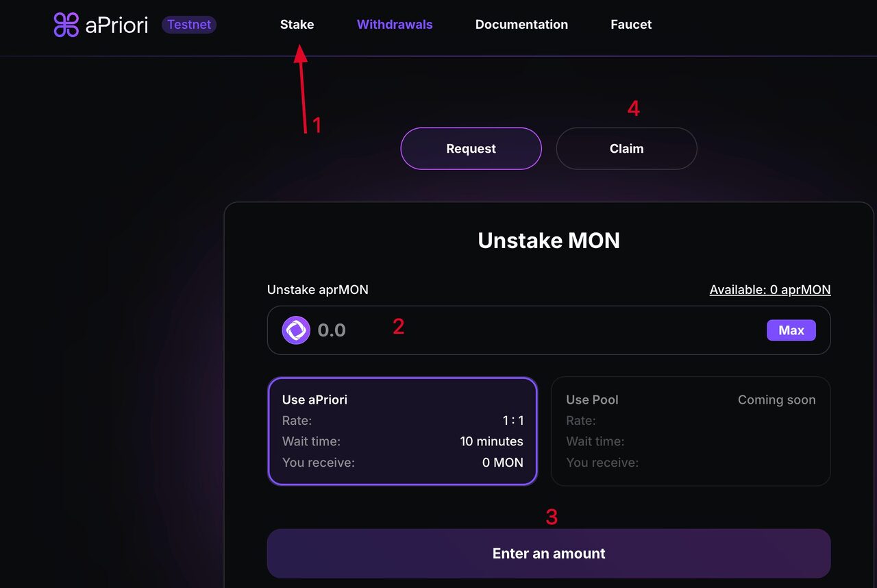The image size is (877, 588).
Task: Click the Enter an amount button
Action: click(548, 553)
